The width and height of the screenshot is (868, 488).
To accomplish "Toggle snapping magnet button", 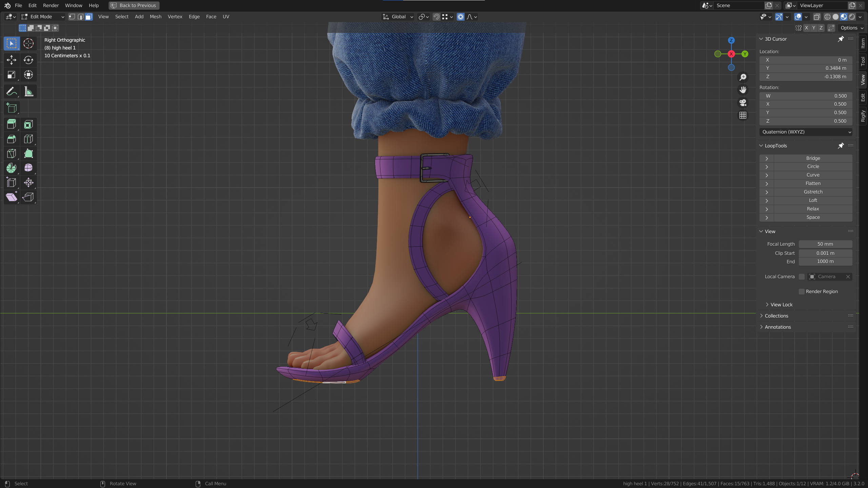I will coord(437,17).
